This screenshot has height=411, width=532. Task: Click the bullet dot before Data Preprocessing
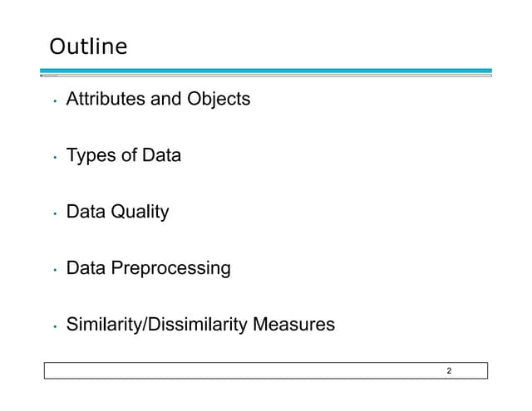[53, 271]
